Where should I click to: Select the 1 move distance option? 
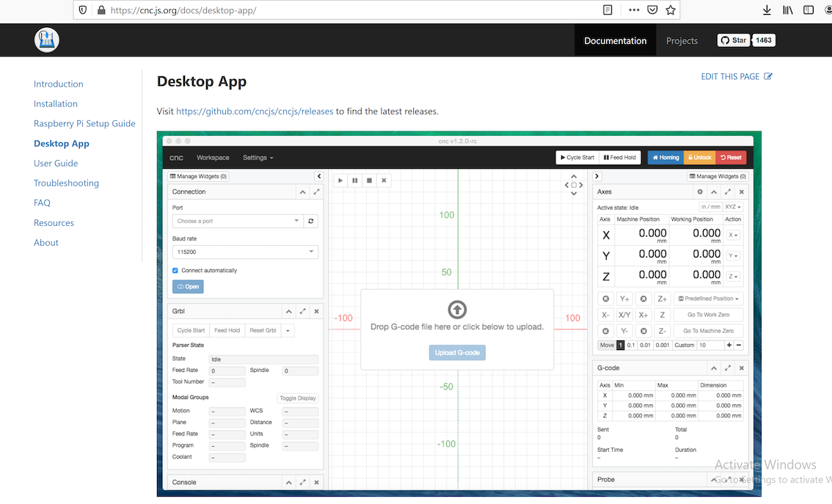pos(620,345)
